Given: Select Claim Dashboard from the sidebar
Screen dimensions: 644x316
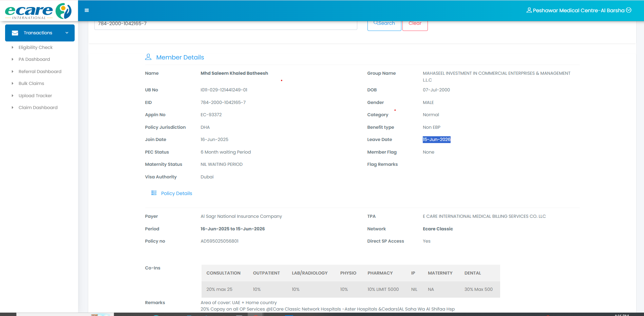Looking at the screenshot, I should (38, 108).
